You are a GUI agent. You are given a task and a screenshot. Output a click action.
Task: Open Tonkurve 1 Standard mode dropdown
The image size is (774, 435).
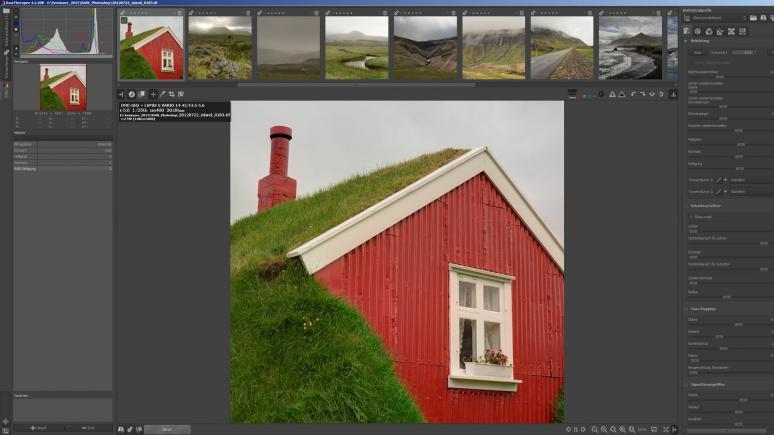pyautogui.click(x=751, y=180)
